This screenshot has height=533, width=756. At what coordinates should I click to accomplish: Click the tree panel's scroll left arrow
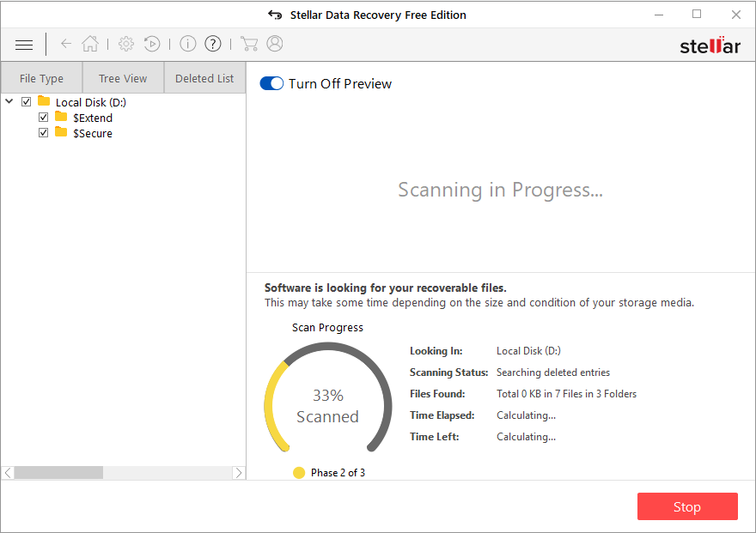coord(8,473)
